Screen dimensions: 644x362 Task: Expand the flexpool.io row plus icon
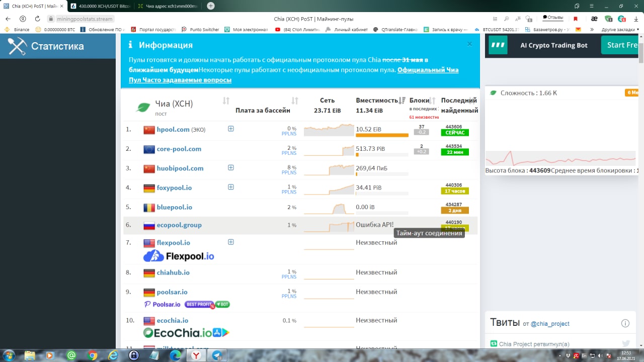coord(231,242)
